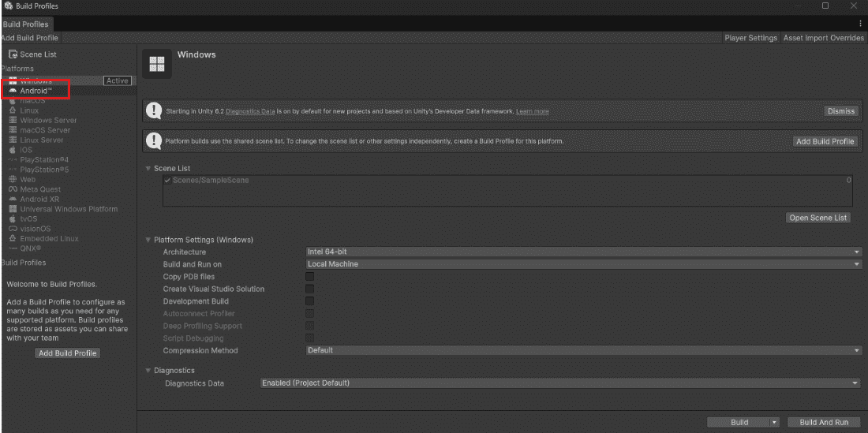Open the Build and Run on dropdown
The width and height of the screenshot is (868, 433).
click(583, 264)
